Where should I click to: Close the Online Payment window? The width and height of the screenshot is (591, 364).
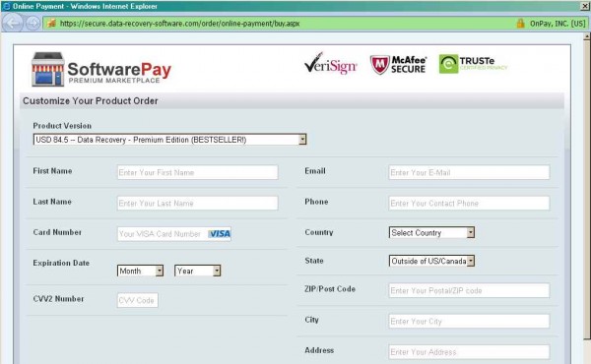click(x=585, y=6)
